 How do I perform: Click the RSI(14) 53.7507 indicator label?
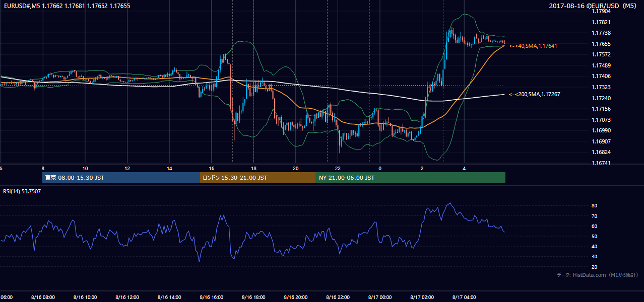(x=22, y=191)
